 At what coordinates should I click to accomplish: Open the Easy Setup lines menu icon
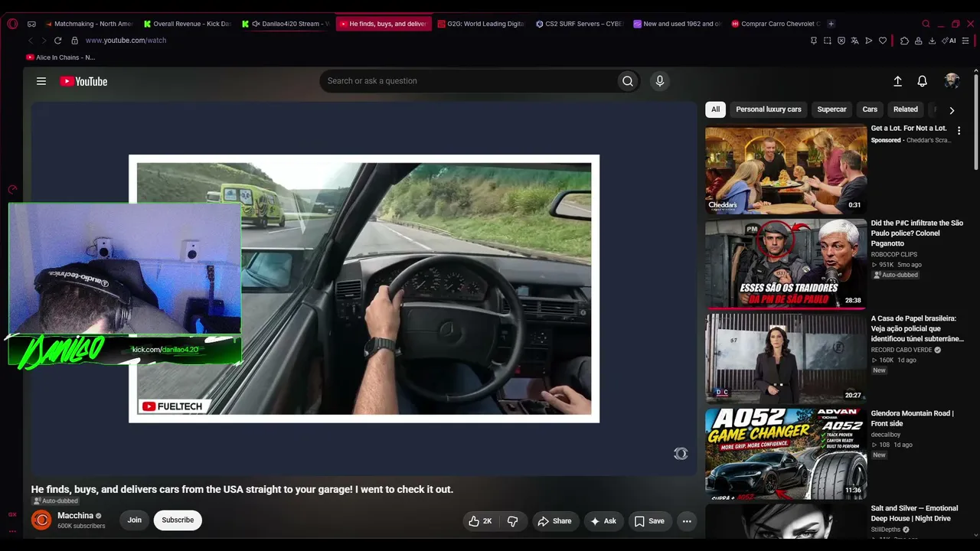tap(967, 41)
